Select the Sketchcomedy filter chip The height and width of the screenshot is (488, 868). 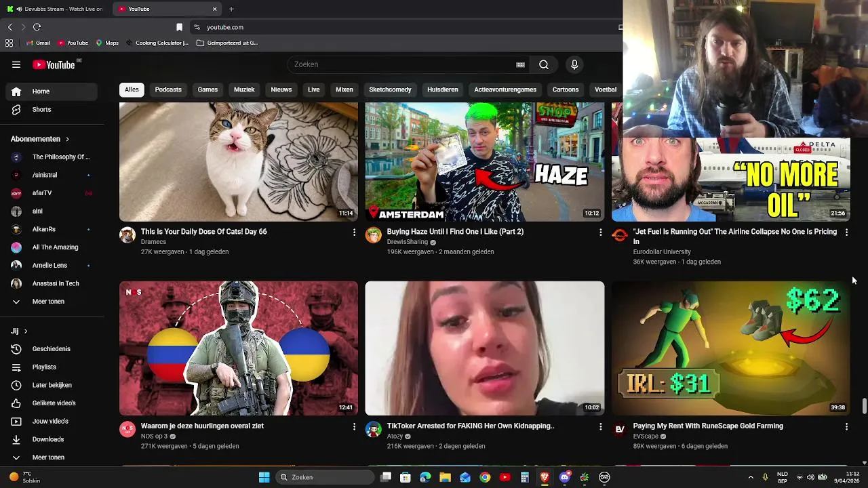click(390, 89)
